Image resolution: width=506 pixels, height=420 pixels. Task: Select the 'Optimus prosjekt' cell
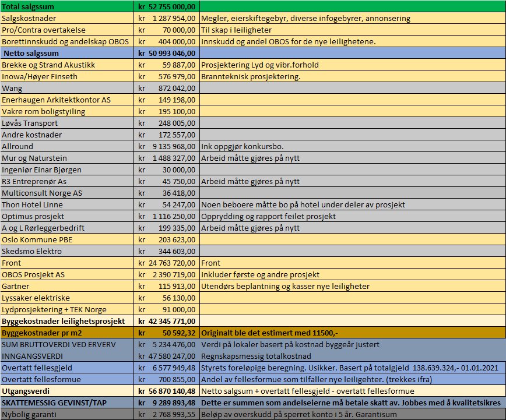[67, 216]
